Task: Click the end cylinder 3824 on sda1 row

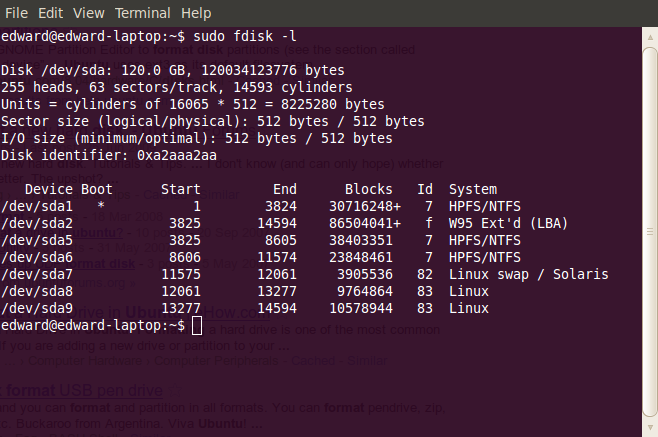Action: [281, 207]
